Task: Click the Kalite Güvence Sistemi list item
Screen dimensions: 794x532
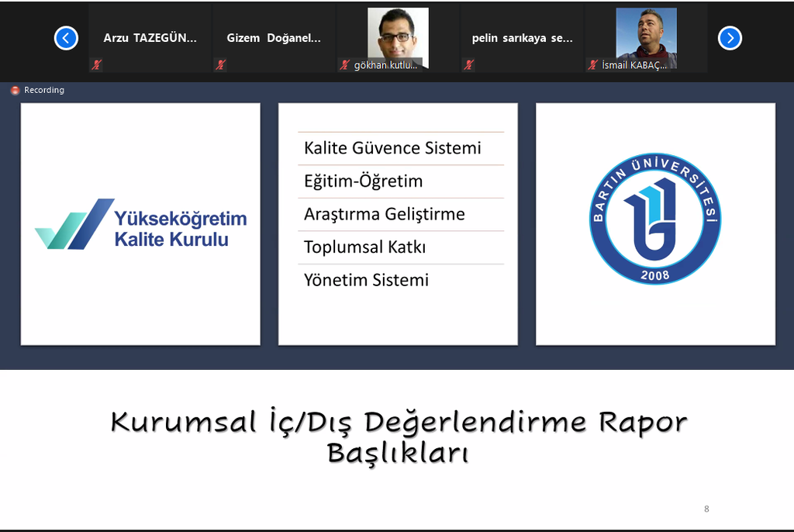Action: [x=392, y=148]
